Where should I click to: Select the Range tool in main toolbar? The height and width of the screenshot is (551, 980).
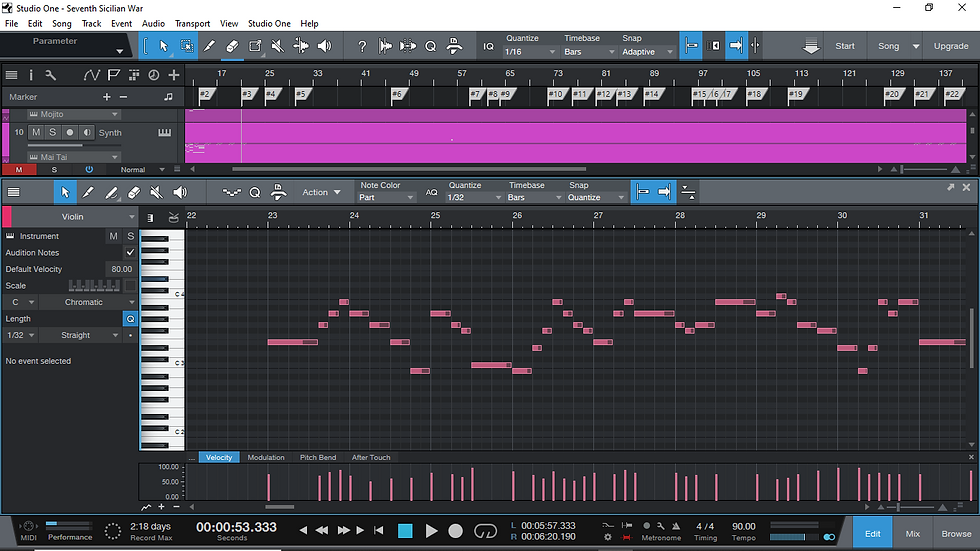(x=186, y=46)
